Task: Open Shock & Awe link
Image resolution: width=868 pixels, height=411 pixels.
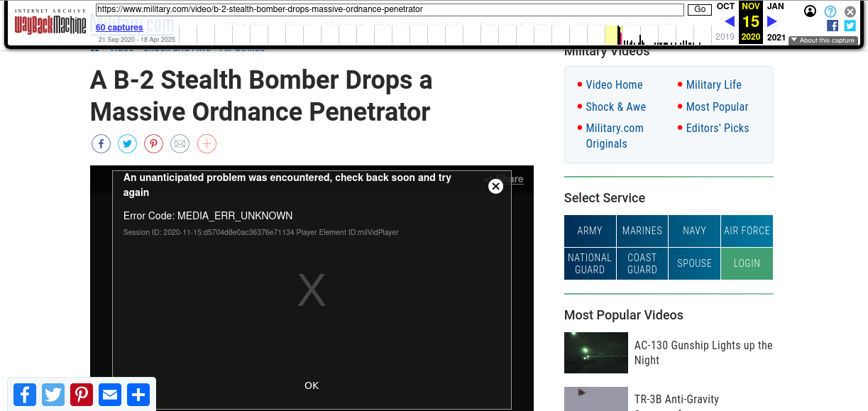Action: pyautogui.click(x=616, y=106)
